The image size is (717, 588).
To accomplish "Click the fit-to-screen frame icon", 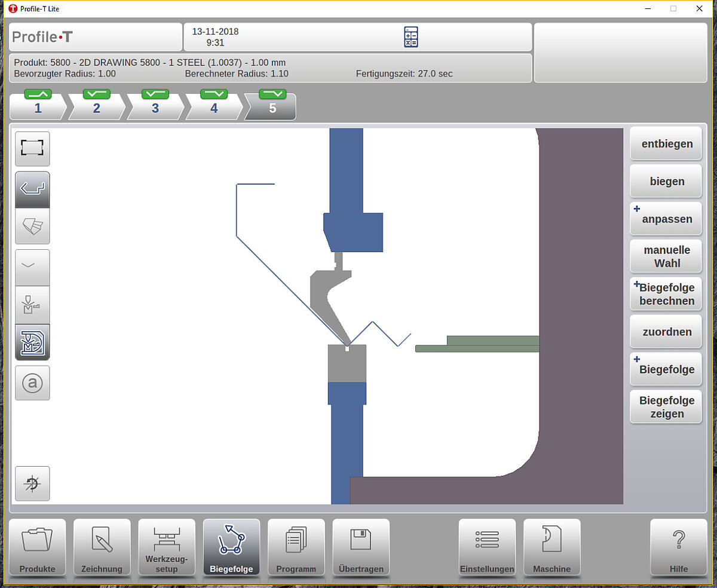I will coord(32,148).
